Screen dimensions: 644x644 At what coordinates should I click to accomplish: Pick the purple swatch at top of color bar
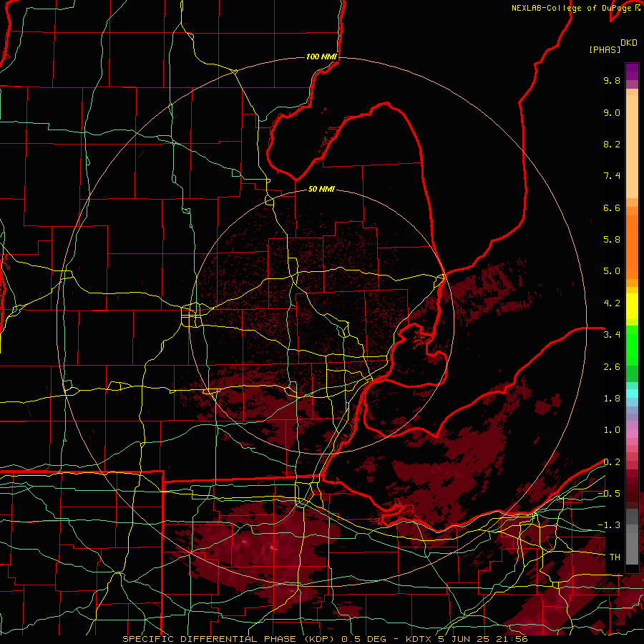click(632, 72)
